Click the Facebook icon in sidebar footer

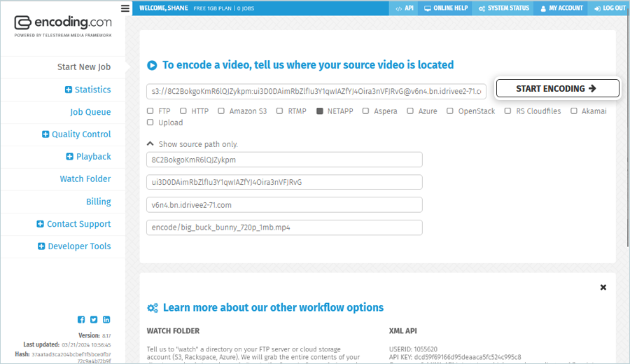click(81, 319)
